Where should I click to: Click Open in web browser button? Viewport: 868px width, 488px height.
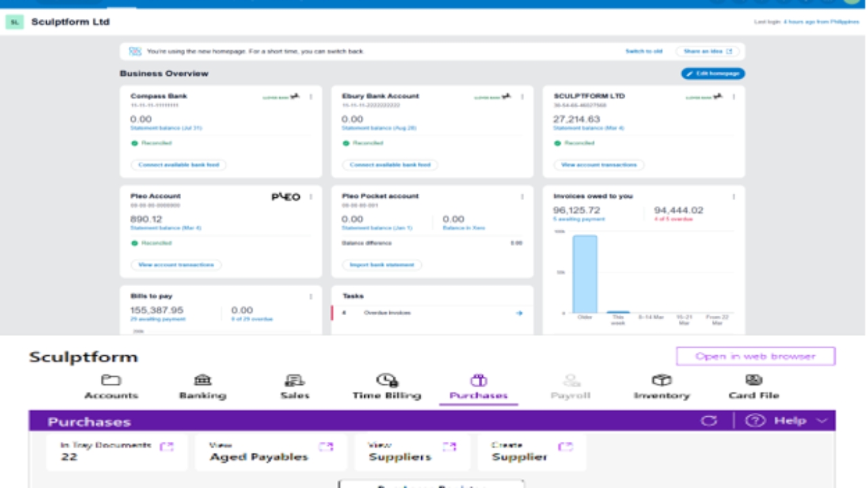pos(755,356)
